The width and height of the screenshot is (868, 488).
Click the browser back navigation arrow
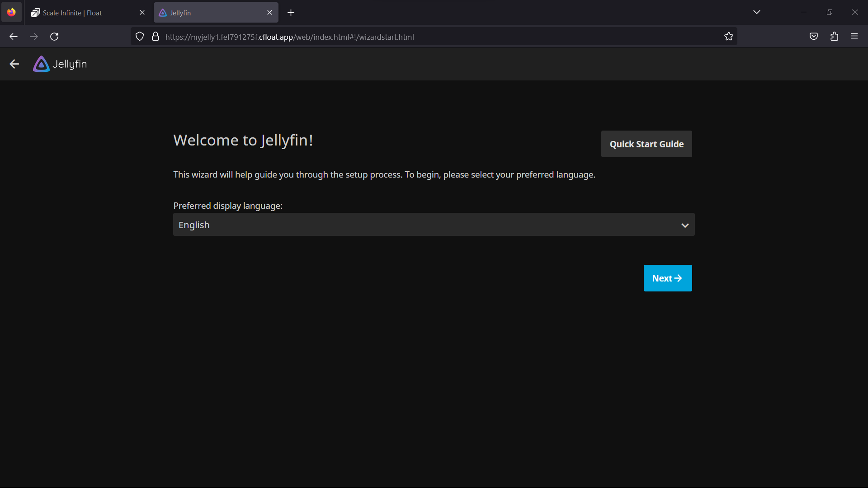click(14, 37)
